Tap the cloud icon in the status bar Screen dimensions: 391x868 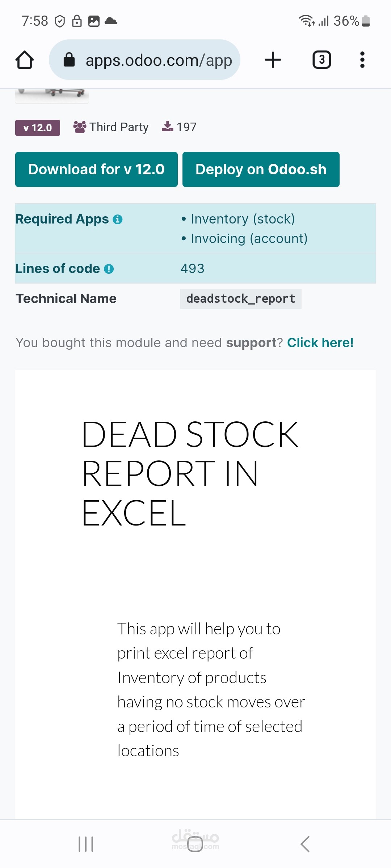tap(111, 21)
